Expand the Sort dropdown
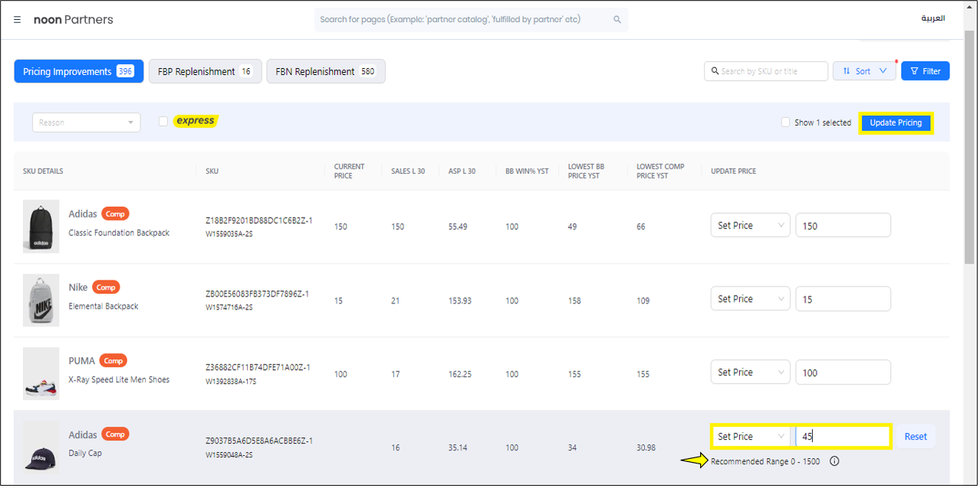Screen dimensions: 980x488 (863, 71)
